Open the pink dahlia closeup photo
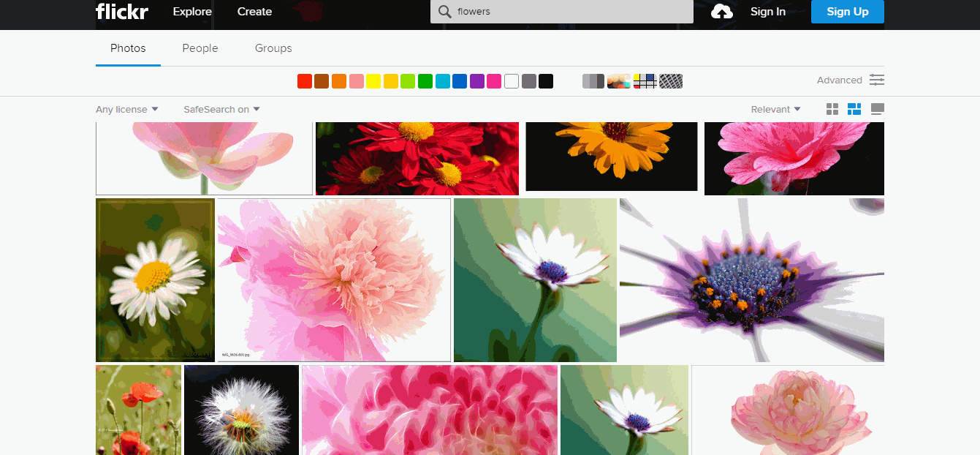980x455 pixels. coord(430,410)
